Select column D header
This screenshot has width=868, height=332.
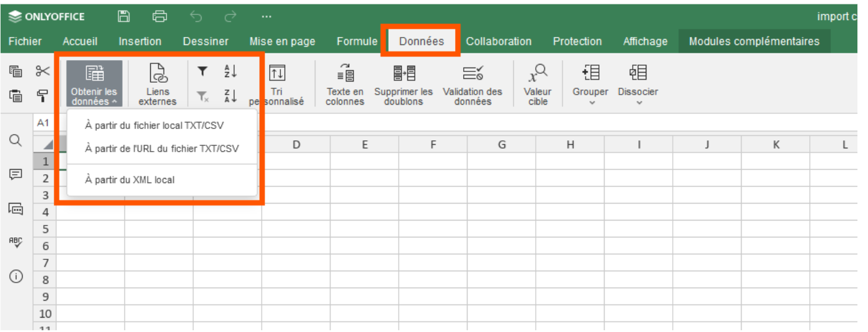tap(296, 145)
